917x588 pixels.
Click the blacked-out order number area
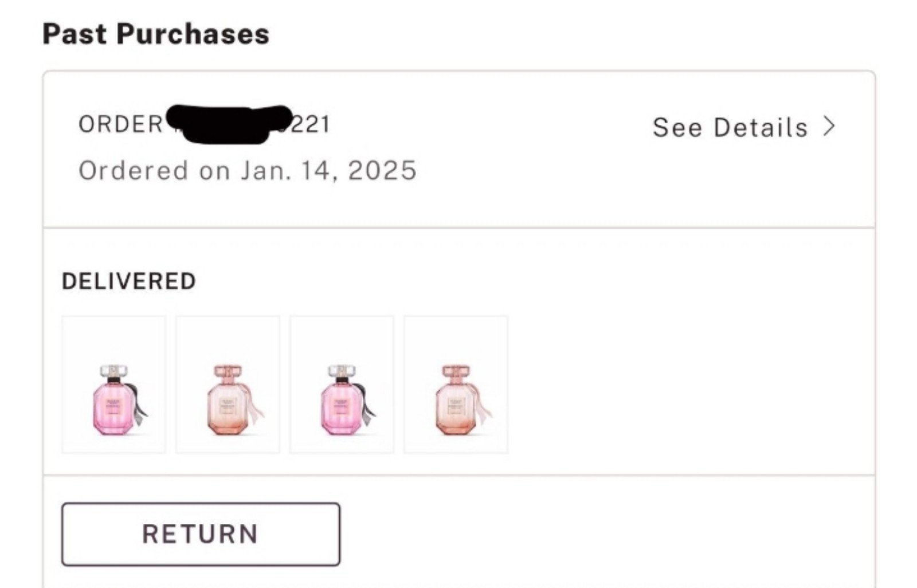pyautogui.click(x=229, y=124)
